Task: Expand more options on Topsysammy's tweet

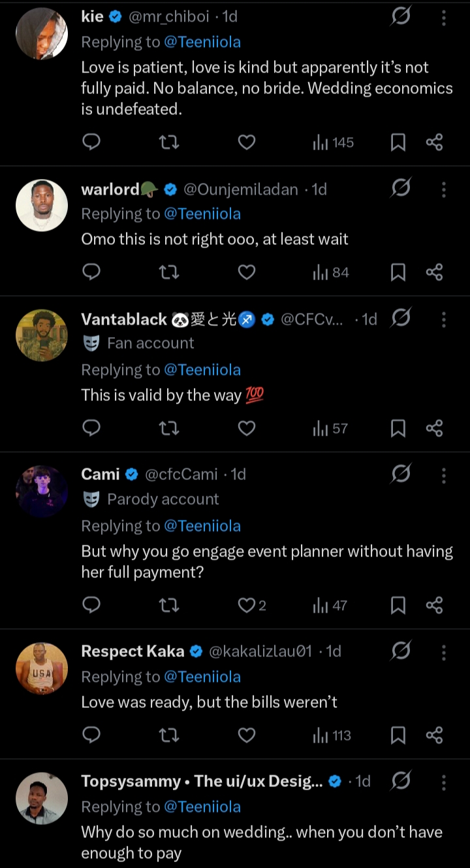Action: 443,781
